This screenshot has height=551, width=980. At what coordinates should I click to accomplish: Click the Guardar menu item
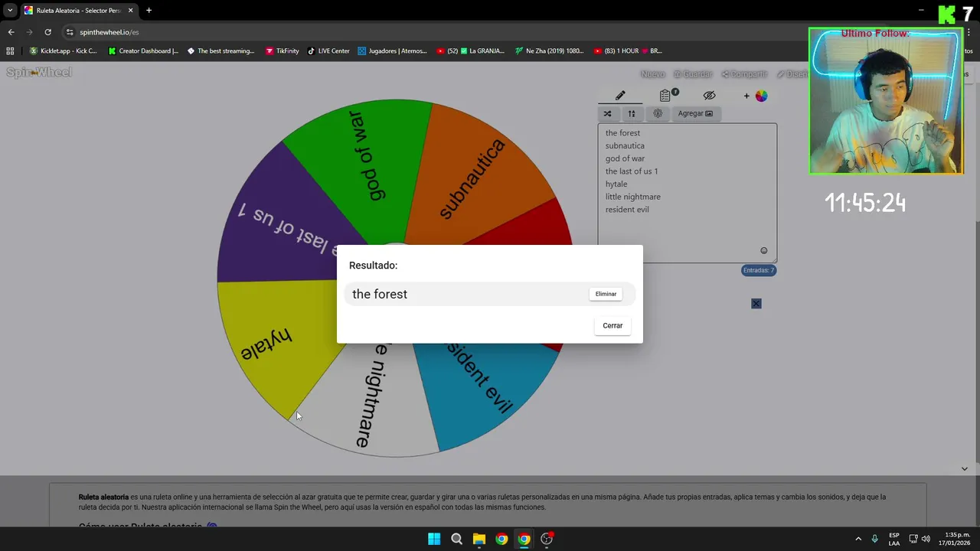[x=693, y=74]
